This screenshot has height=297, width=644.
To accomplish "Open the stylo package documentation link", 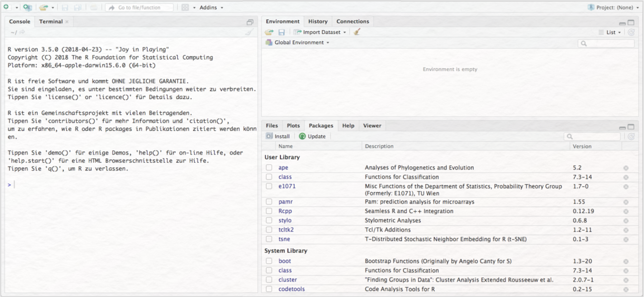I will tap(285, 220).
